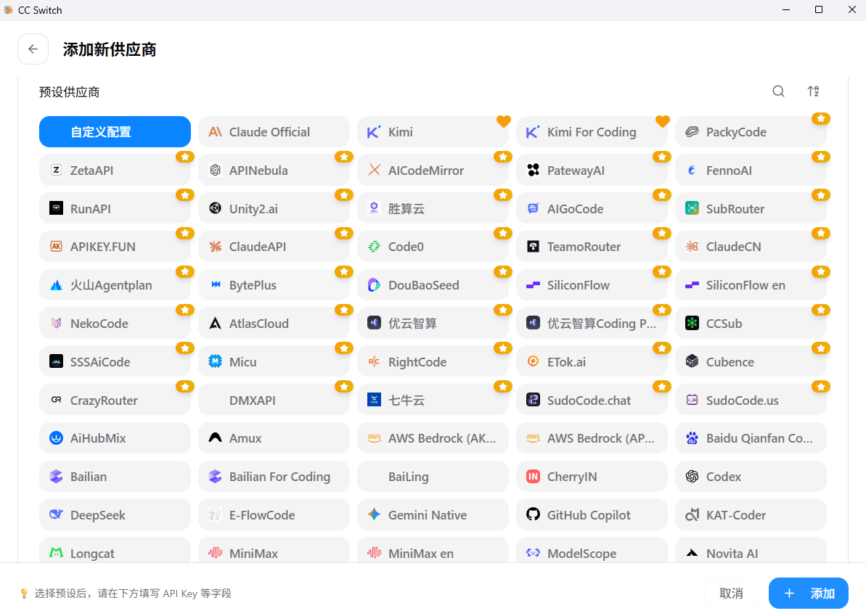This screenshot has width=866, height=616.
Task: Click the RunAPI logo icon
Action: 57,208
